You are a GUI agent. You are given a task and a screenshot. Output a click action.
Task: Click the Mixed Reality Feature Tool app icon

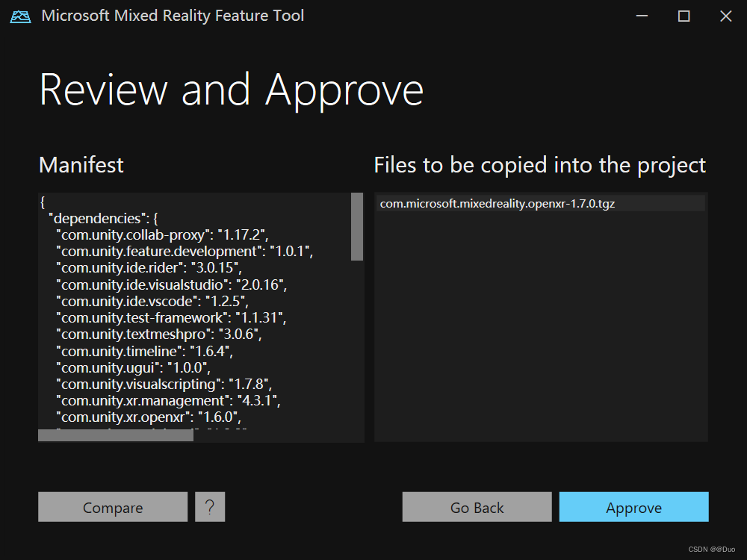pyautogui.click(x=20, y=16)
